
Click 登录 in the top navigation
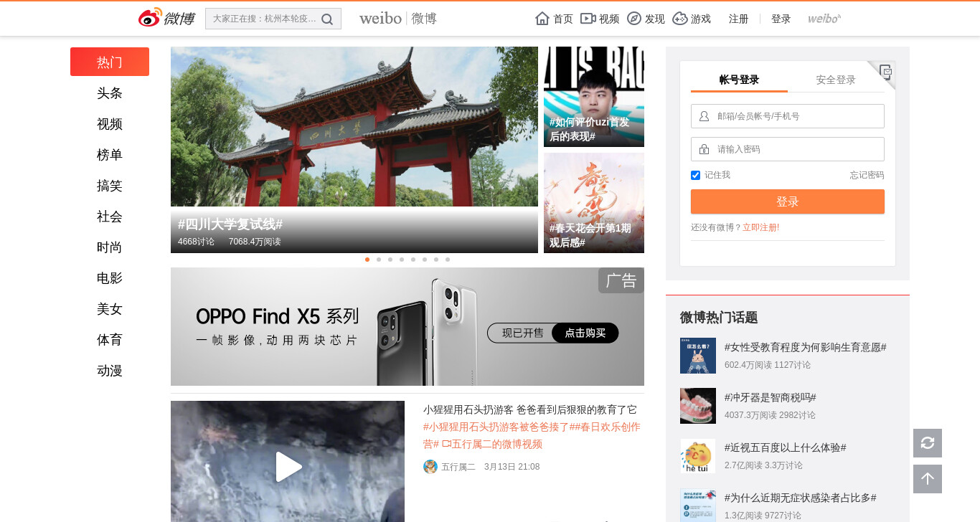coord(781,19)
